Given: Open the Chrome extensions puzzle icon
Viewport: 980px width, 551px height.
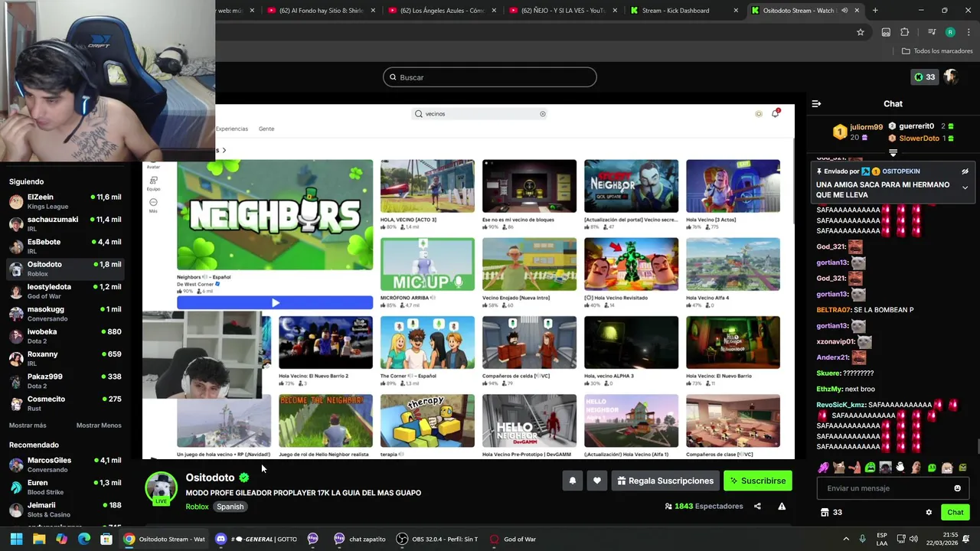Looking at the screenshot, I should pos(904,32).
